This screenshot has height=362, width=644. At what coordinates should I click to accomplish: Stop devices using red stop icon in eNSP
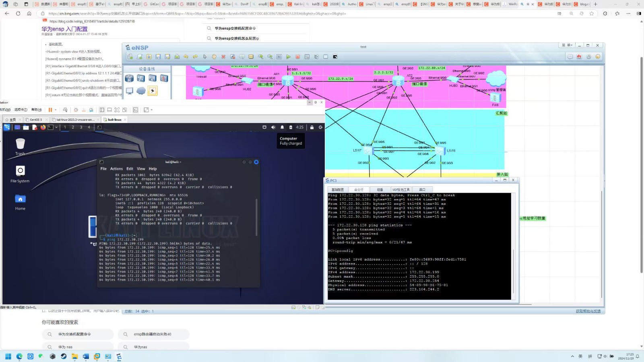click(298, 57)
